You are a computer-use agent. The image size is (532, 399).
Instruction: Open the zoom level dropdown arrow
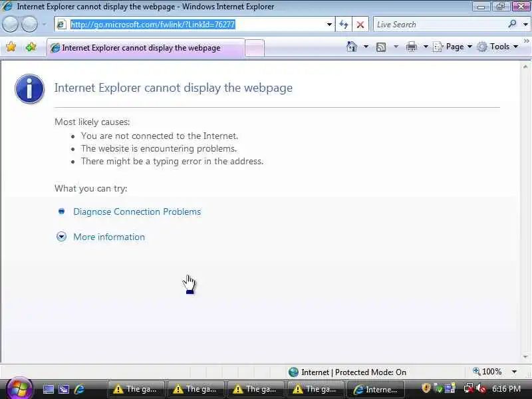click(514, 372)
